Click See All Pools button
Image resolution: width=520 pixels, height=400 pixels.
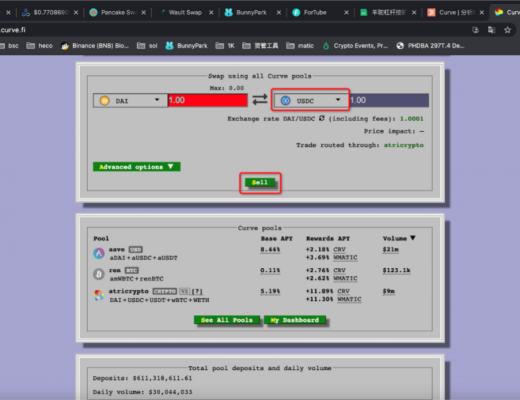(x=227, y=320)
